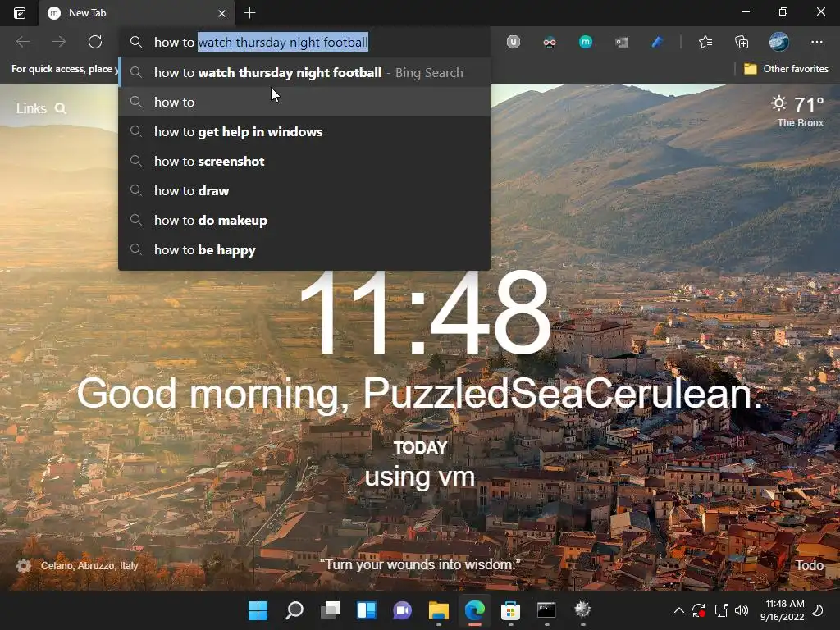Select suggestion 'how to do makeup'
Viewport: 840px width, 630px height.
[x=304, y=220]
